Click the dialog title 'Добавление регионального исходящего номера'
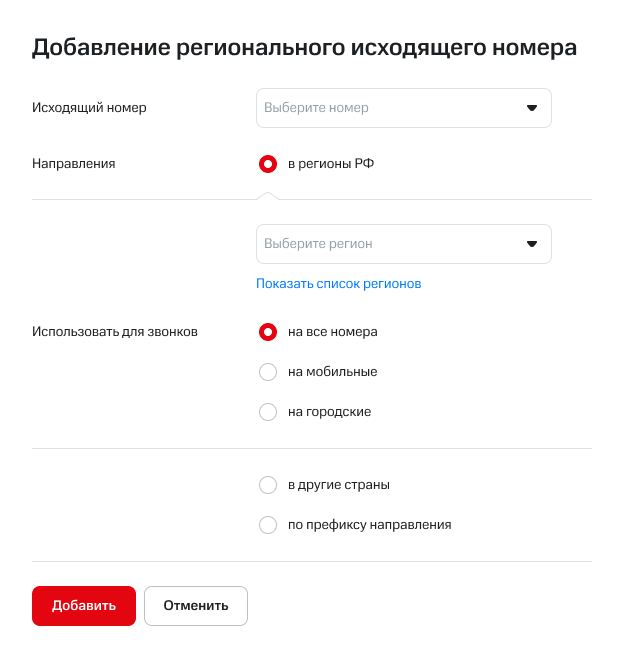The width and height of the screenshot is (624, 658). 304,48
